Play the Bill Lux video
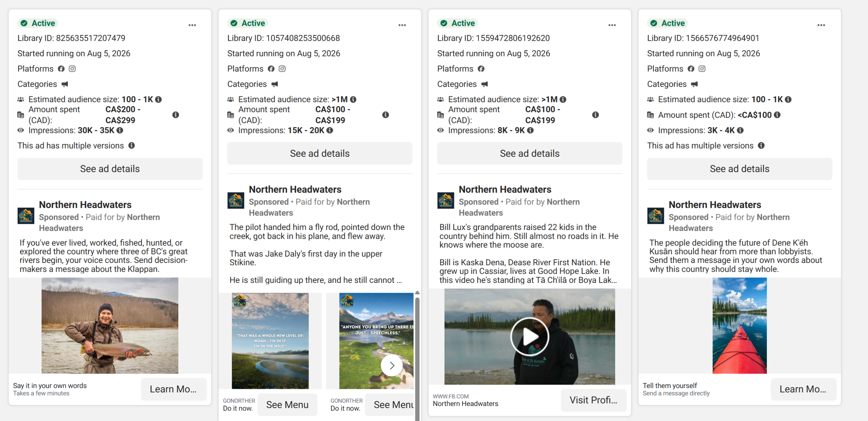The width and height of the screenshot is (868, 421). pyautogui.click(x=530, y=337)
